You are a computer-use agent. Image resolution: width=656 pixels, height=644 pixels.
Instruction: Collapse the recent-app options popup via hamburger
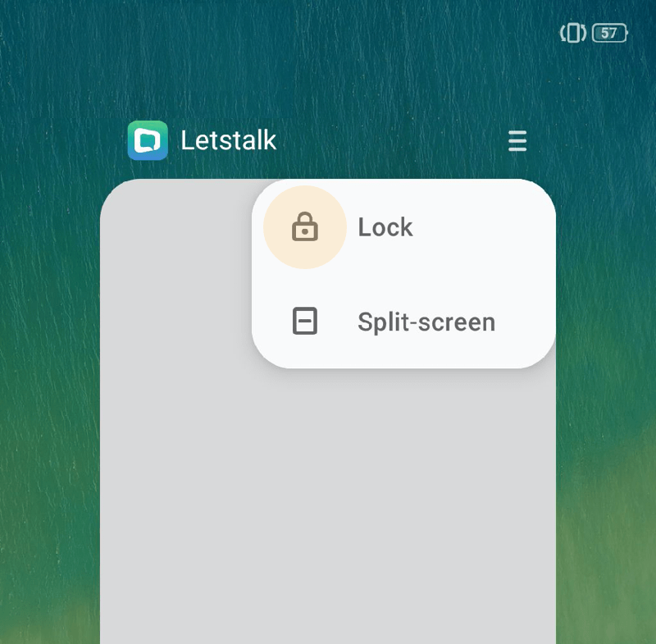[x=517, y=140]
